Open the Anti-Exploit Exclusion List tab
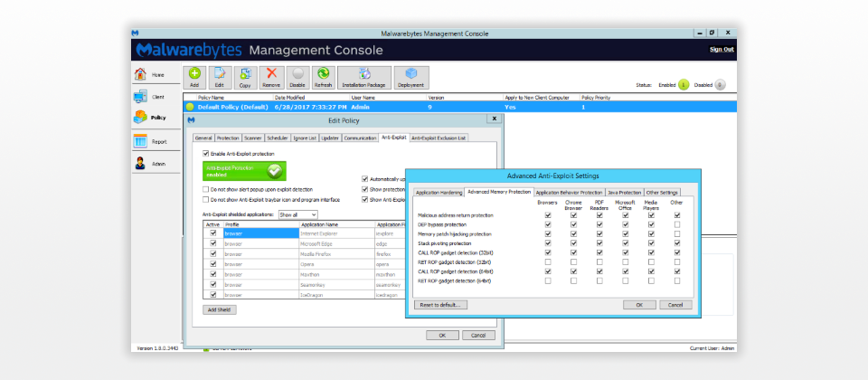This screenshot has height=380, width=868. (439, 138)
